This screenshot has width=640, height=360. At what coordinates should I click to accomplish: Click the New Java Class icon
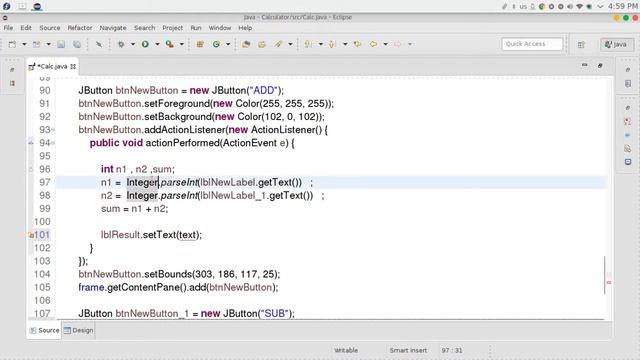[216, 44]
